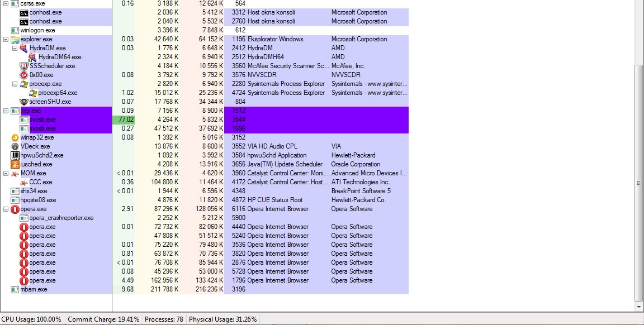Click the 'VIA HD Audio CPL' description
644x325 pixels.
[272, 146]
